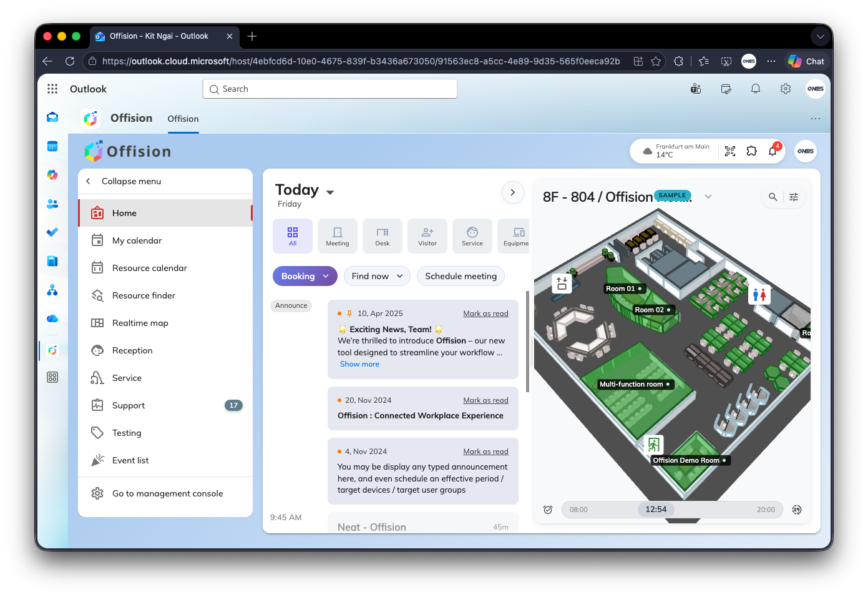Click the elevator marker on the map
Image resolution: width=868 pixels, height=597 pixels.
coord(562,284)
